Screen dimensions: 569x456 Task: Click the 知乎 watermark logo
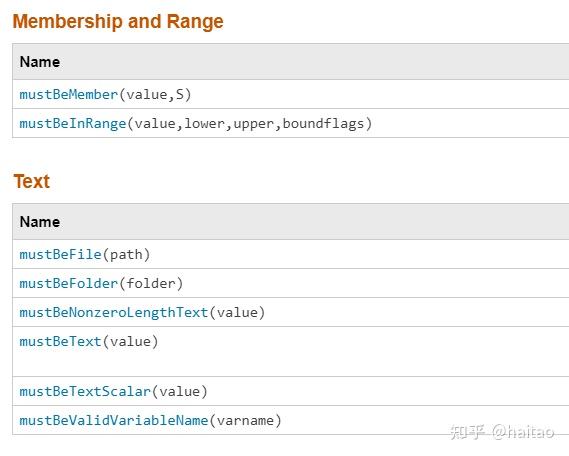coord(468,432)
